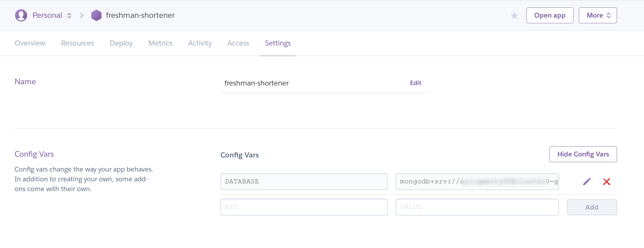The width and height of the screenshot is (644, 248).
Task: Click the purple hexagon app icon
Action: (96, 15)
